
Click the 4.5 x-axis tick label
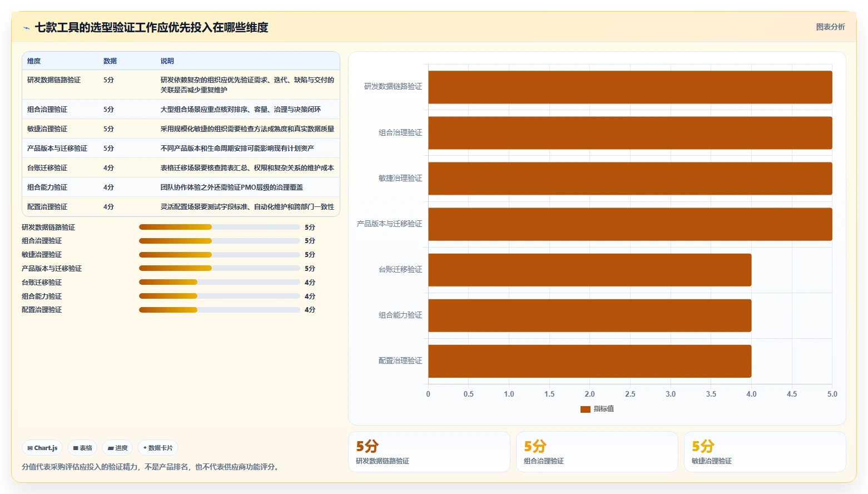(792, 394)
